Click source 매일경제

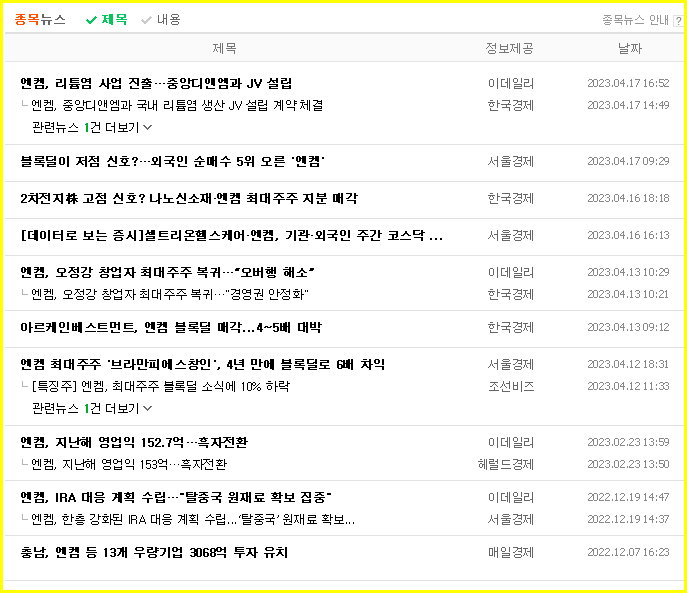click(x=511, y=553)
